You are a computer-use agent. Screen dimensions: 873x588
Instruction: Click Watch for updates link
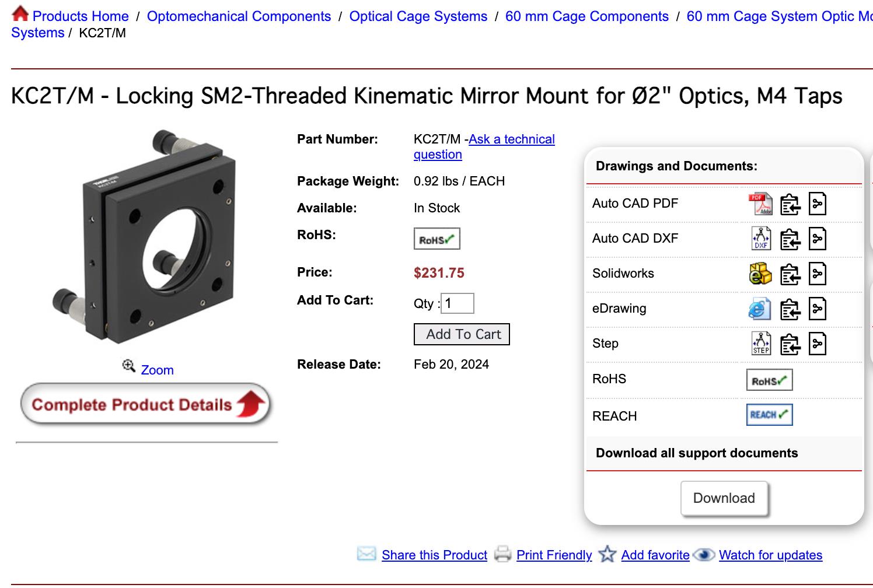click(770, 555)
